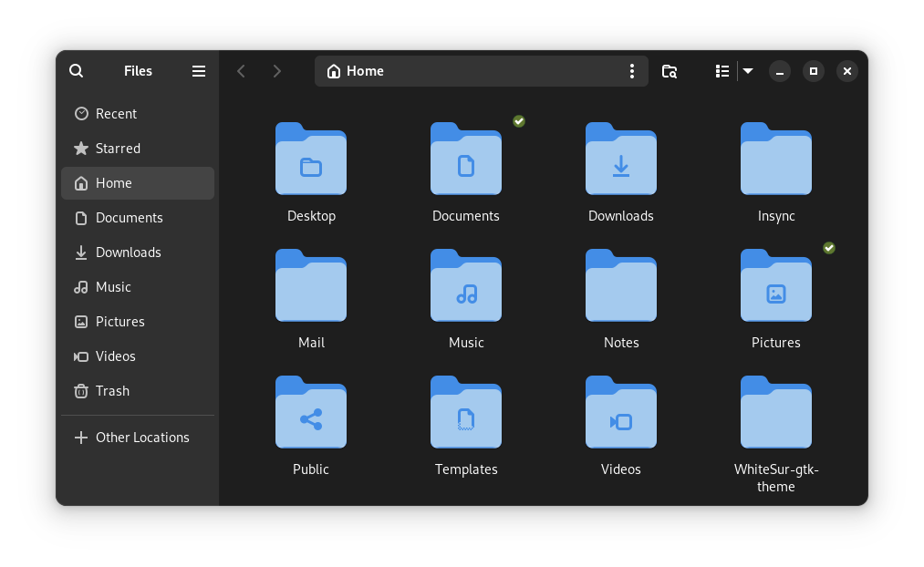The height and width of the screenshot is (567, 924).
Task: Open the hamburger menu in Files
Action: [x=198, y=70]
